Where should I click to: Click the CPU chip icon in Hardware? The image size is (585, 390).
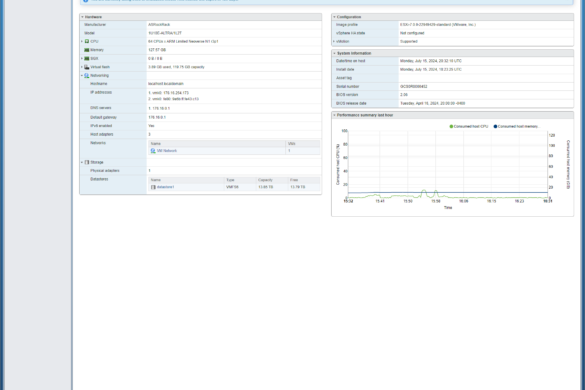pos(87,41)
